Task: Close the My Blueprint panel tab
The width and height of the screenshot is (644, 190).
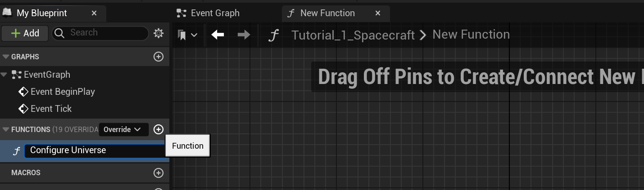Action: pyautogui.click(x=94, y=13)
